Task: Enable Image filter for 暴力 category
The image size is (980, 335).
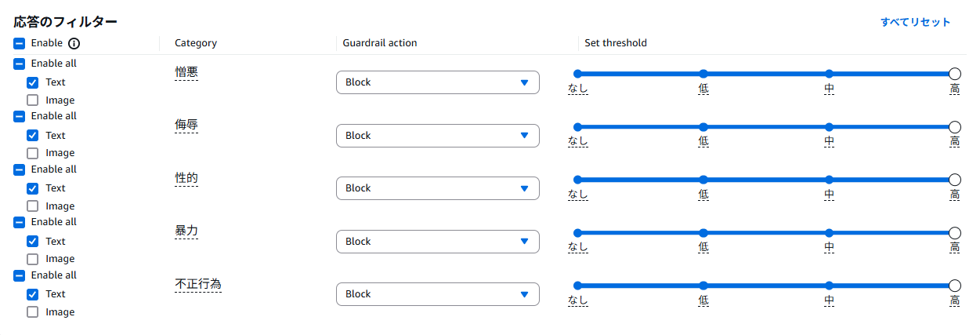Action: tap(33, 259)
